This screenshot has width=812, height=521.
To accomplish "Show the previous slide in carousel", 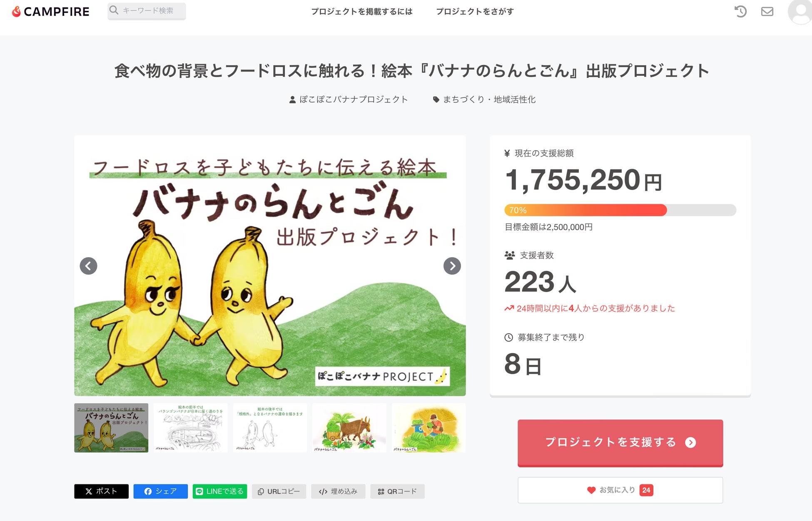I will tap(88, 266).
